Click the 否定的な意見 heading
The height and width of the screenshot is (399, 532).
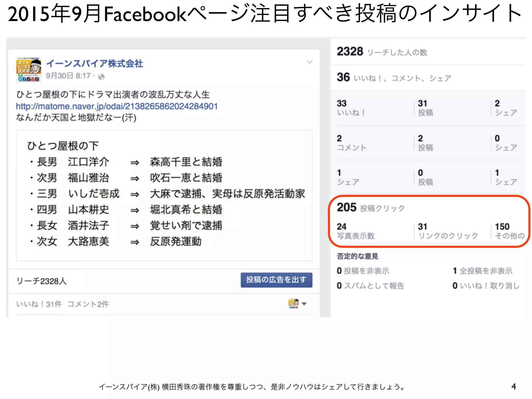[x=357, y=256]
